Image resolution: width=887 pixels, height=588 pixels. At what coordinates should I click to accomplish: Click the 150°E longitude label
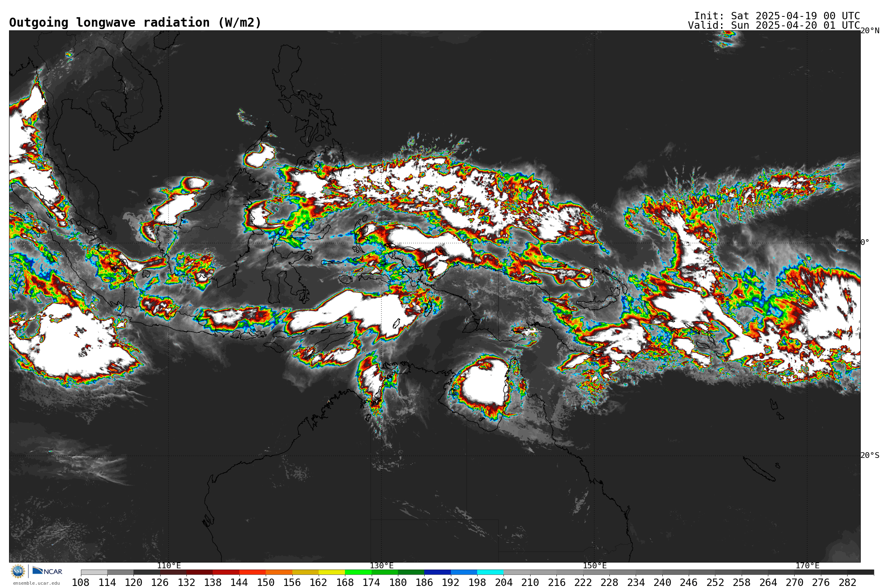click(595, 565)
